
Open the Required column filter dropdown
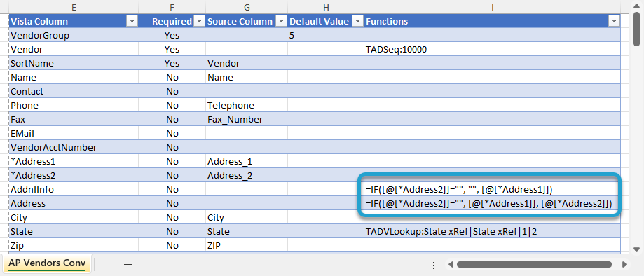(199, 21)
